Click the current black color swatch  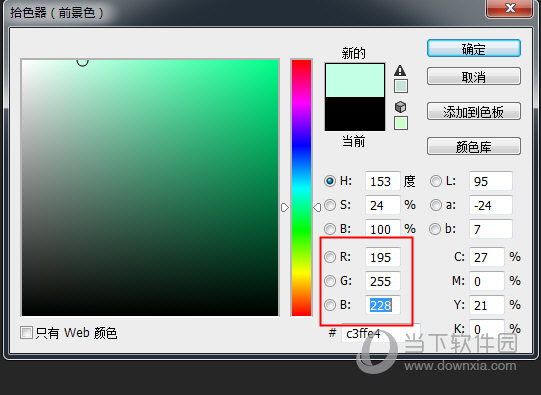click(x=355, y=113)
